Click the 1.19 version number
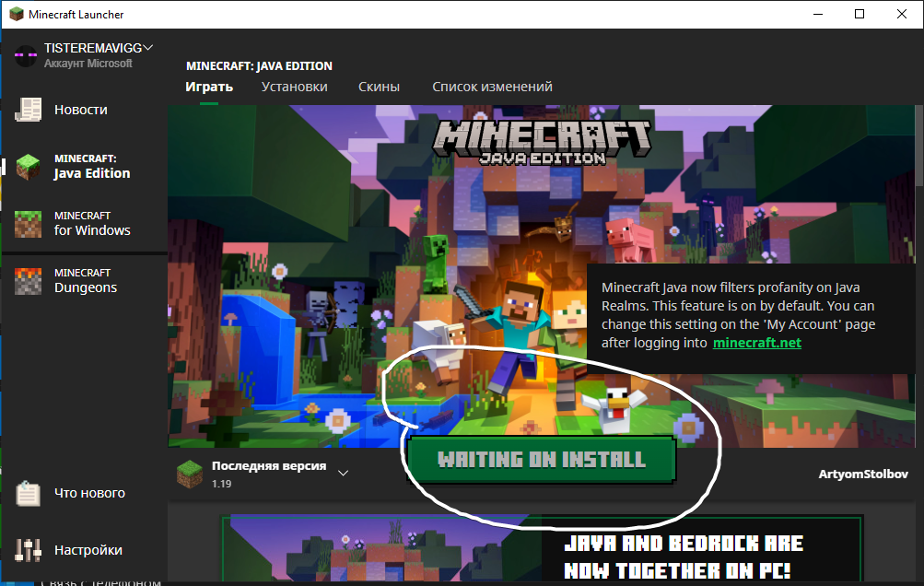The height and width of the screenshot is (586, 924). pyautogui.click(x=222, y=484)
